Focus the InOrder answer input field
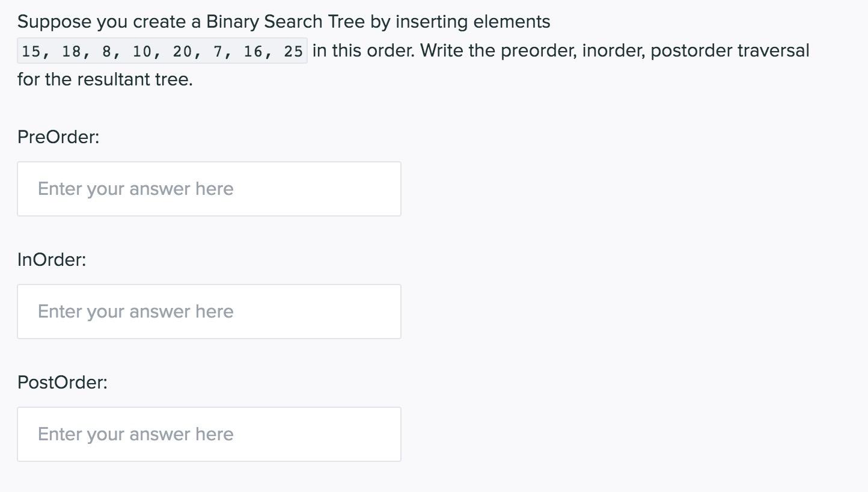The image size is (868, 492). [x=209, y=312]
